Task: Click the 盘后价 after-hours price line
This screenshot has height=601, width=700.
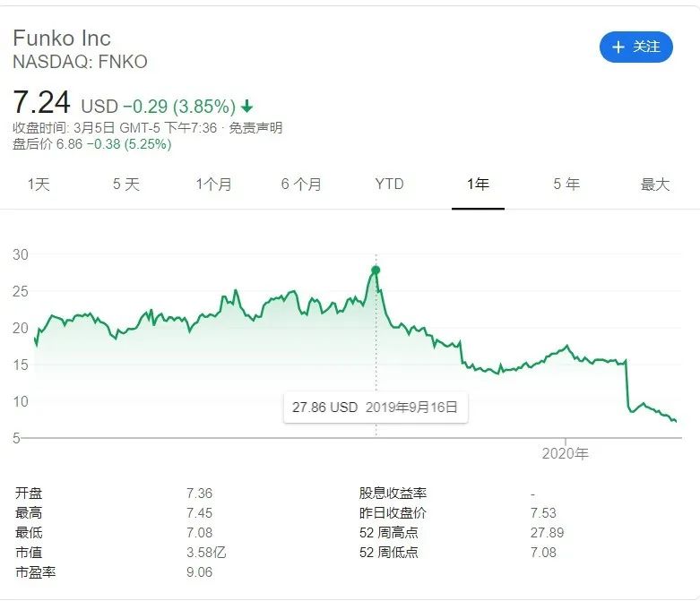Action: [91, 144]
